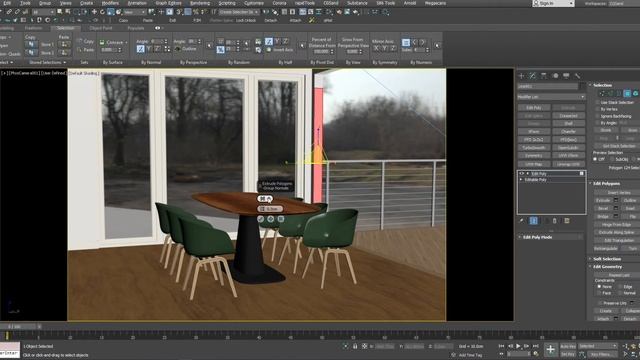The width and height of the screenshot is (640, 360).
Task: Click the OK checkmark in extrude caddy
Action: coord(261,219)
